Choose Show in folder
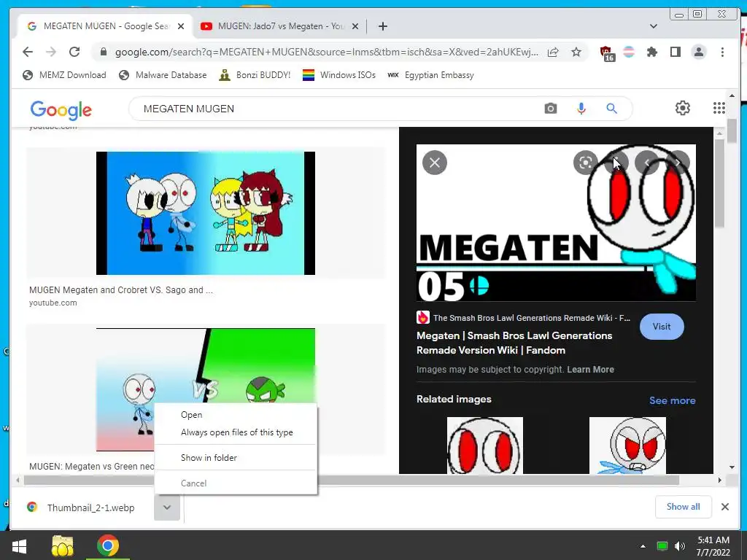The height and width of the screenshot is (560, 747). pyautogui.click(x=236, y=458)
